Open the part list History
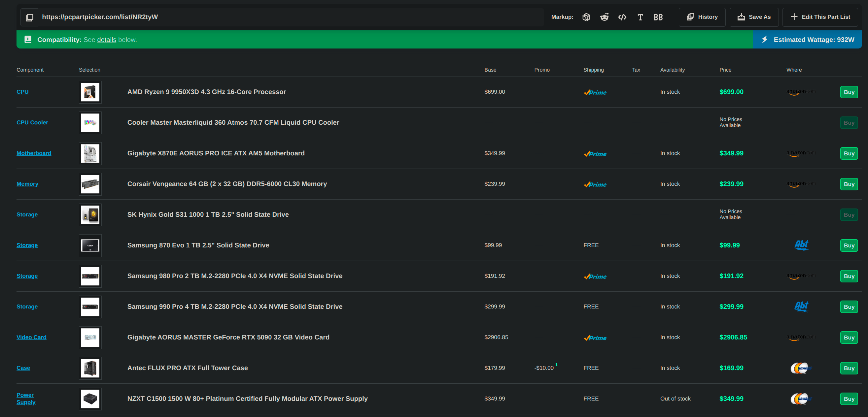This screenshot has width=868, height=417. coord(702,17)
